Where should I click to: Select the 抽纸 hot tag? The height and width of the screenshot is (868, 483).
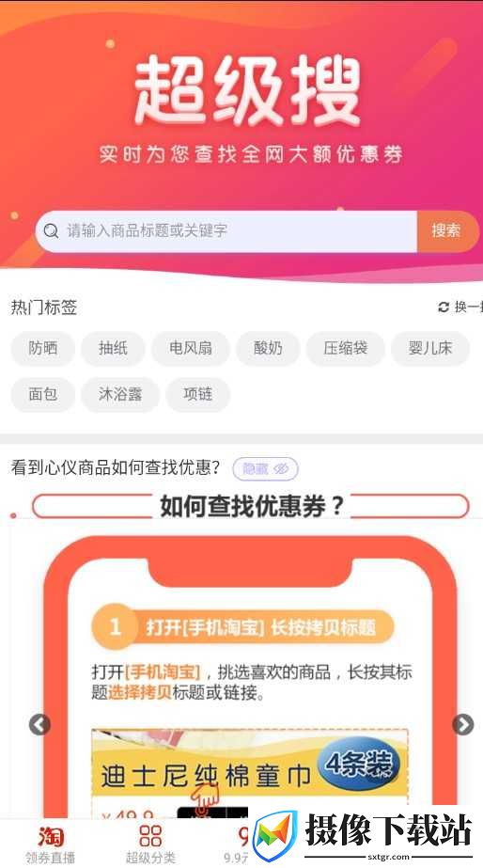point(113,348)
